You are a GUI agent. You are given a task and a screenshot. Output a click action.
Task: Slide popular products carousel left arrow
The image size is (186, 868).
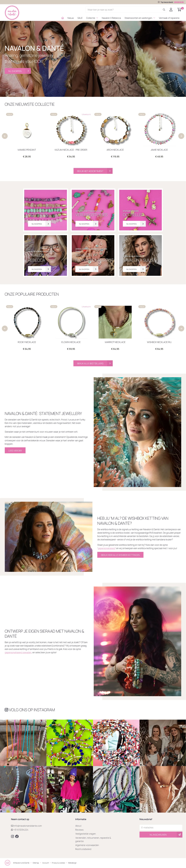[5, 328]
